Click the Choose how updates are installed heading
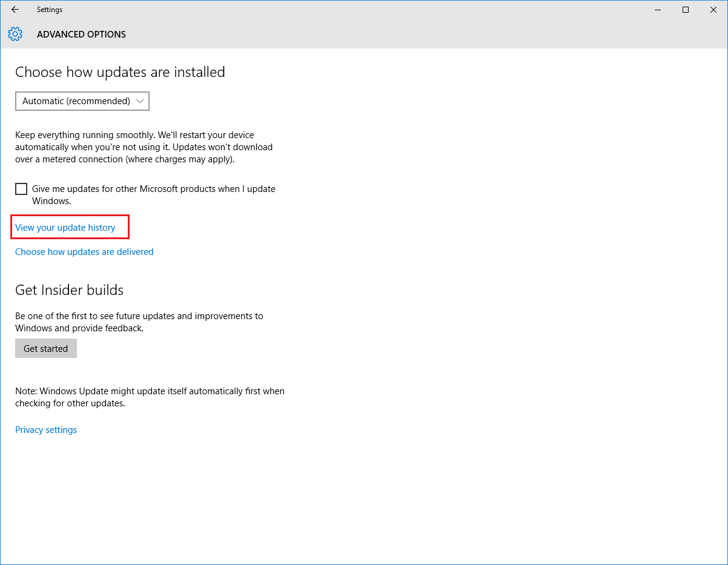This screenshot has width=728, height=565. coord(120,72)
